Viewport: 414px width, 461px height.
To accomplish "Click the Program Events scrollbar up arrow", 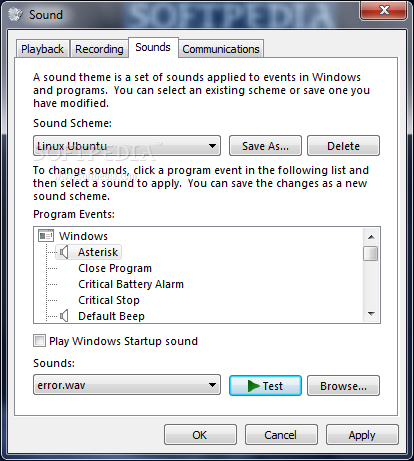I will [x=371, y=237].
